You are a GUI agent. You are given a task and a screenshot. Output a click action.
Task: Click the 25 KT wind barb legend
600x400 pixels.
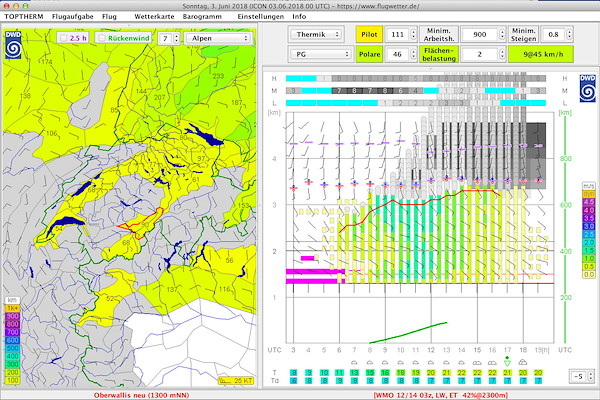235,380
